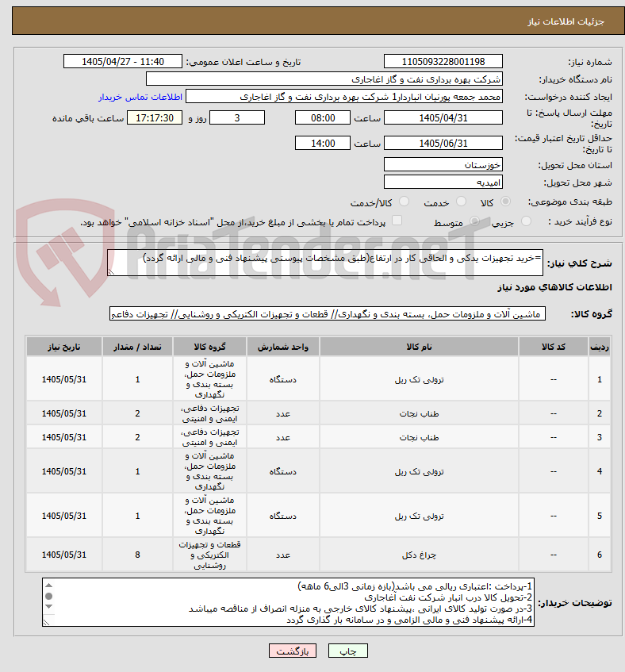Image resolution: width=625 pixels, height=672 pixels.
Task: Click the resize grip of buyer notes textarea
Action: [46, 622]
